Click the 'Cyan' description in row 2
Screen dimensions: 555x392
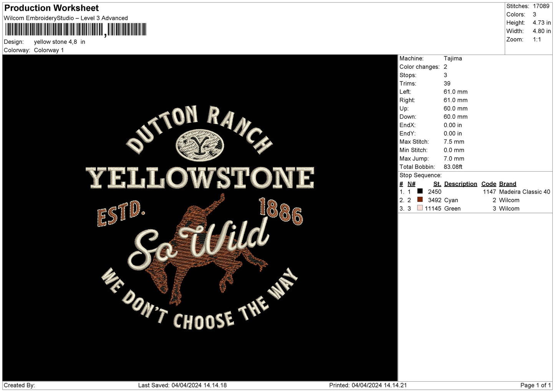(x=451, y=200)
